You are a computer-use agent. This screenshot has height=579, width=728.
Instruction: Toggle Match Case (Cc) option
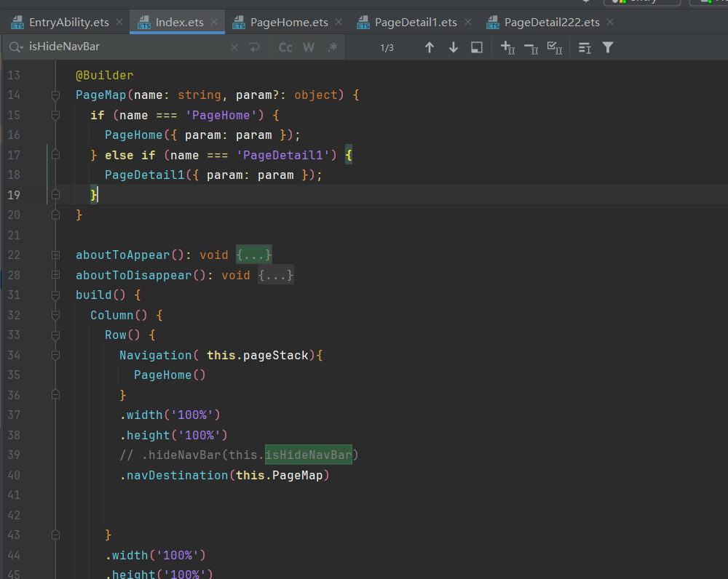[285, 47]
